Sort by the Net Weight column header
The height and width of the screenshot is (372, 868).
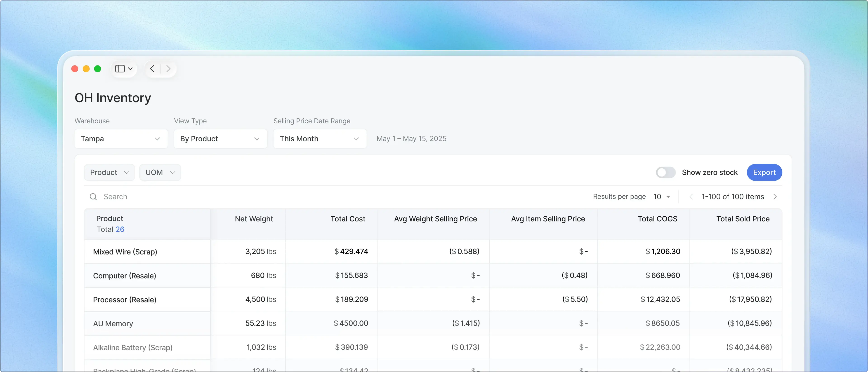pyautogui.click(x=254, y=219)
